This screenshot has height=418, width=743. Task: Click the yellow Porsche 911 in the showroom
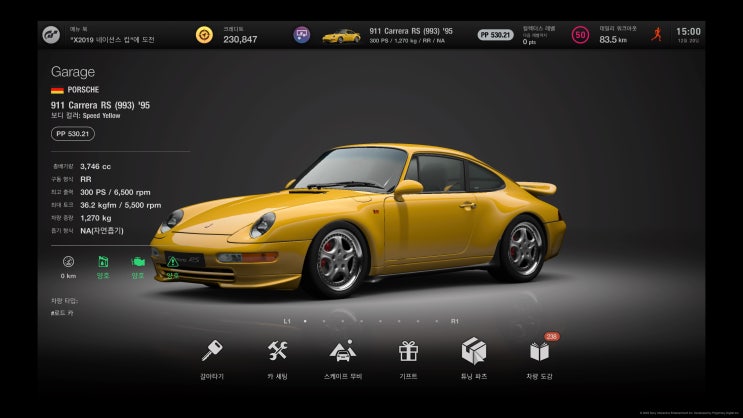(358, 220)
